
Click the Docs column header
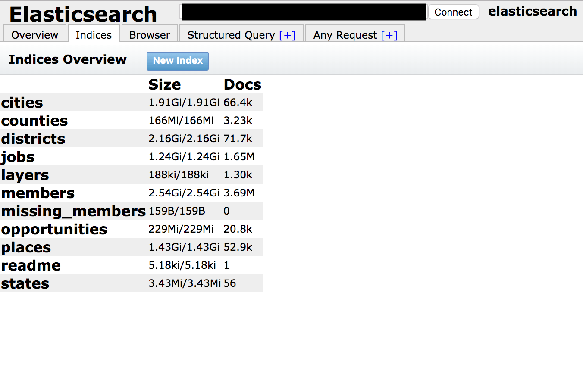[x=242, y=84]
